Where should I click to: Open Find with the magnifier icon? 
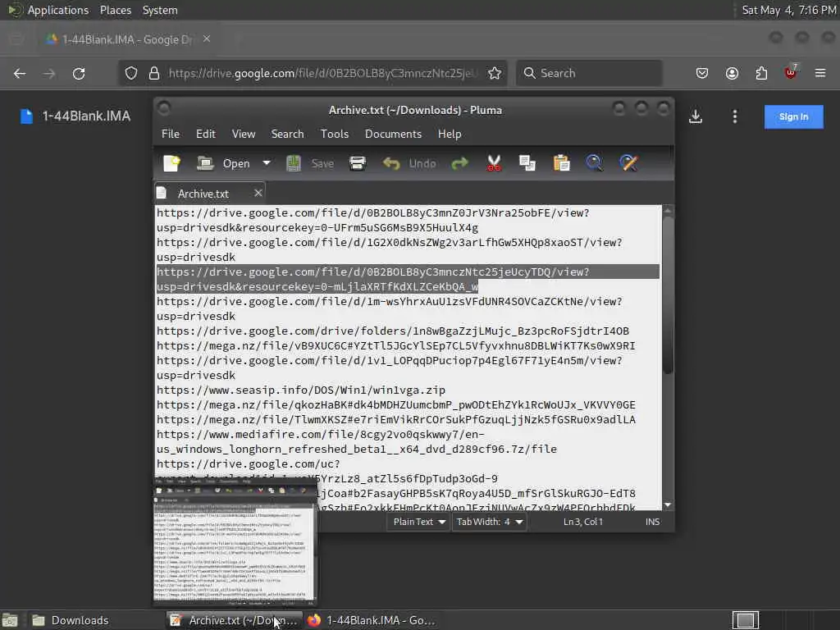click(x=594, y=163)
